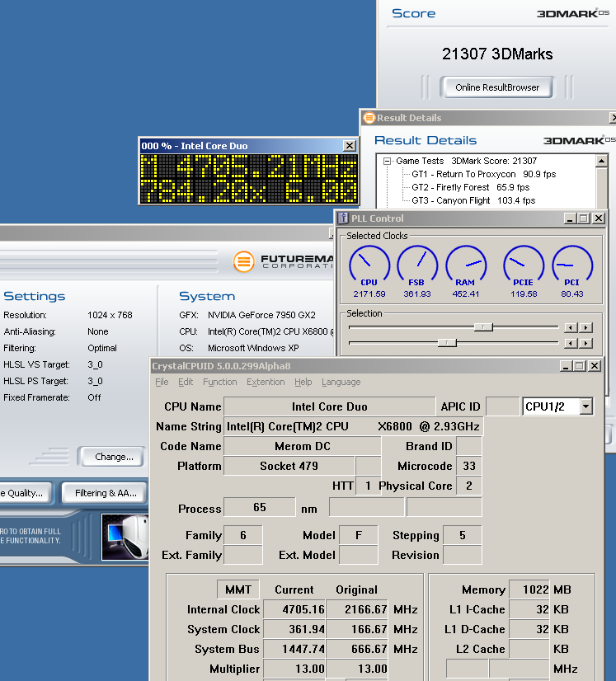The width and height of the screenshot is (616, 681).
Task: Open the CPU1/2 dropdown in CrystalCPUID
Action: (x=586, y=406)
